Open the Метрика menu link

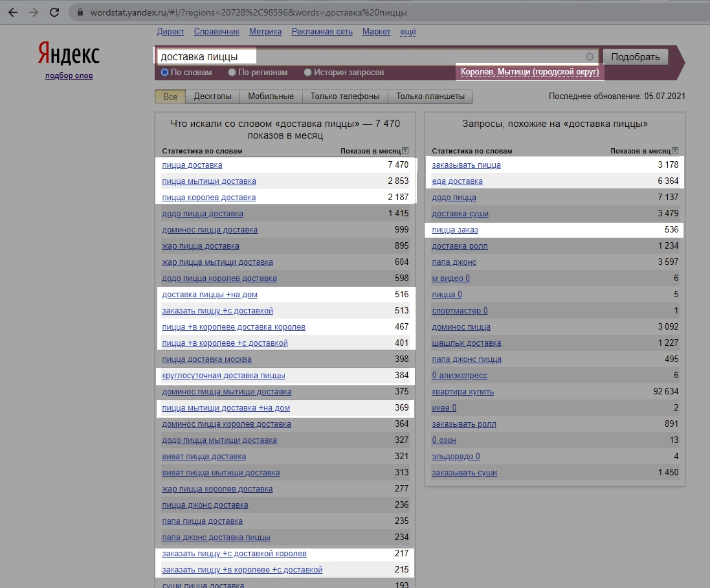click(265, 32)
